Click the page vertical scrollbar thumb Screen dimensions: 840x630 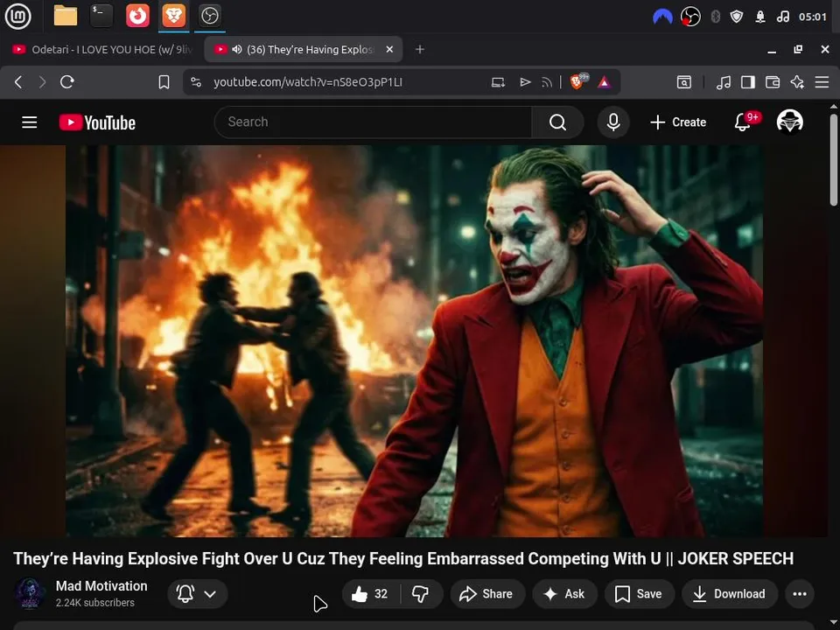834,159
